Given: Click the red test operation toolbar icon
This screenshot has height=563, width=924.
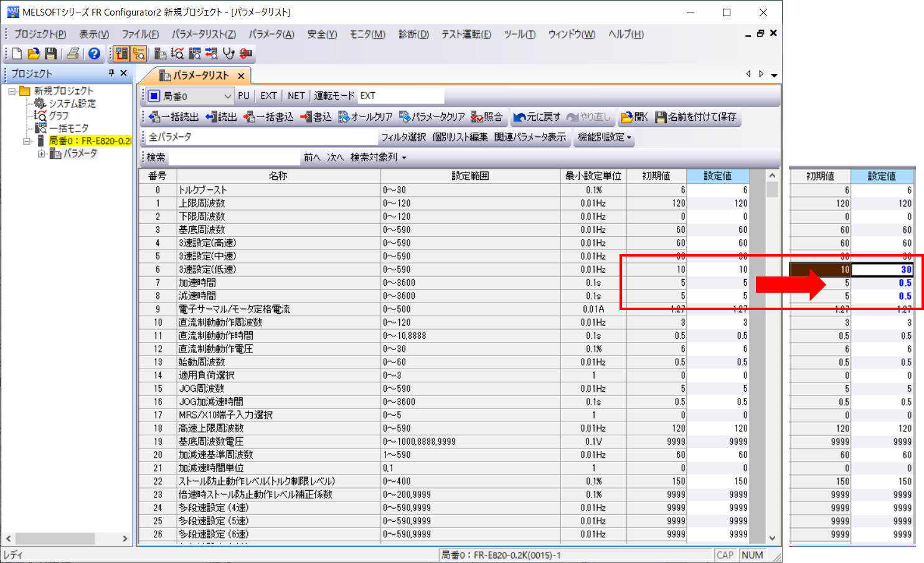Looking at the screenshot, I should (246, 54).
